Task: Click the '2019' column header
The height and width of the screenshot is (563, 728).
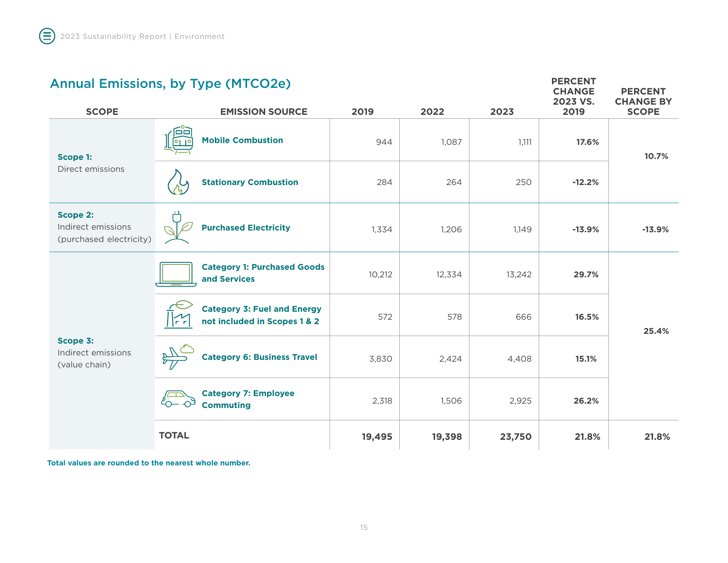Action: (x=363, y=112)
